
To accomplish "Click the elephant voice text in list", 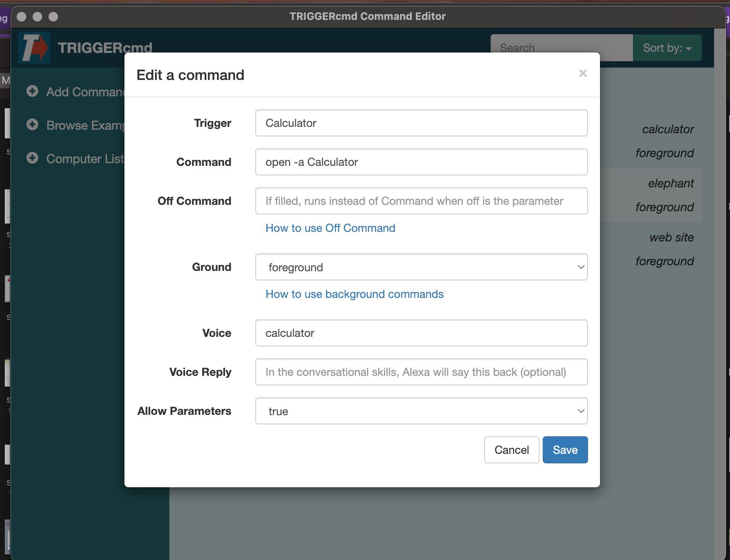I will tap(671, 183).
